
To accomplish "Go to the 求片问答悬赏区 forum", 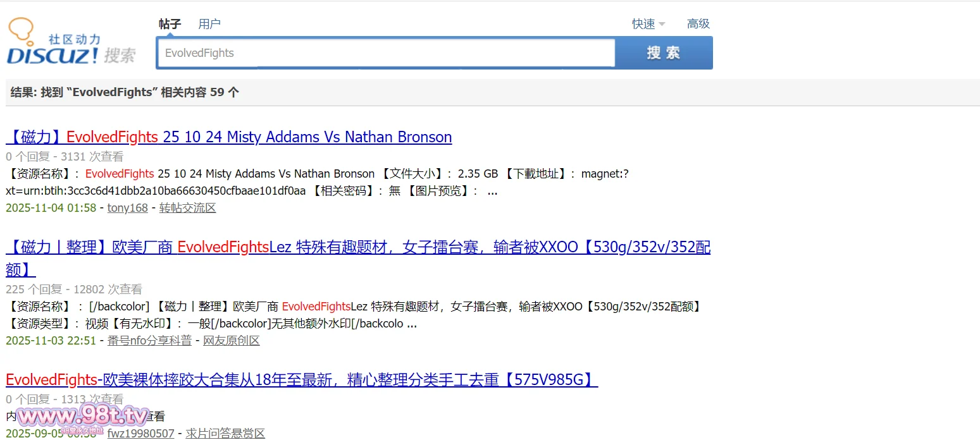I will pos(225,434).
